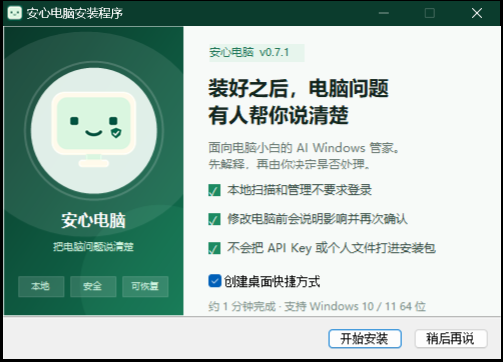The width and height of the screenshot is (503, 362).
Task: Click the heading line 有人帮你说清楚
Action: [278, 115]
